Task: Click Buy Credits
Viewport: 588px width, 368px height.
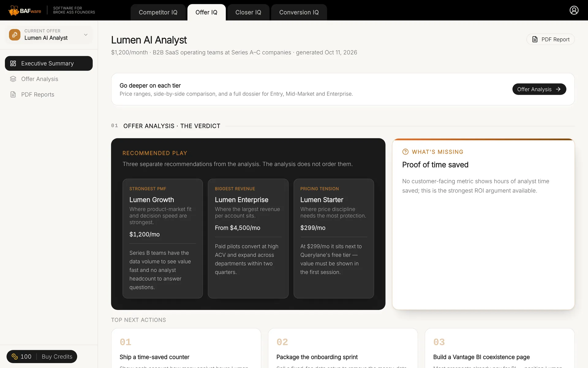Action: pyautogui.click(x=57, y=356)
